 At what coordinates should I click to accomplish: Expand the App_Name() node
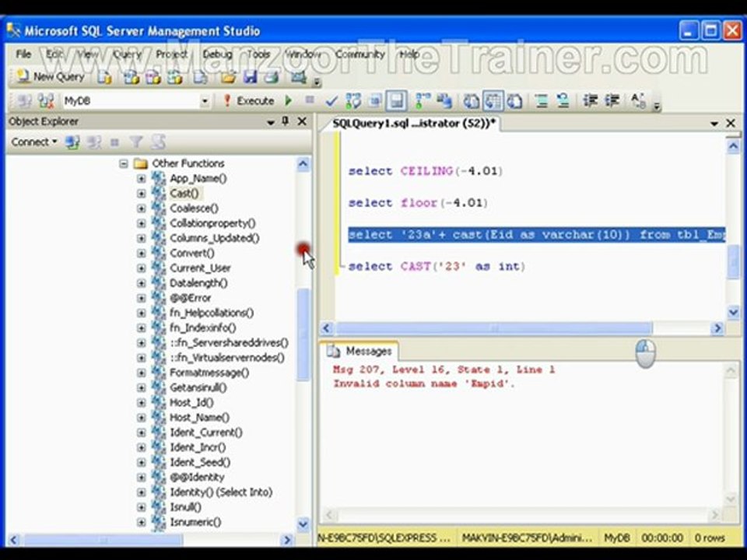[141, 179]
